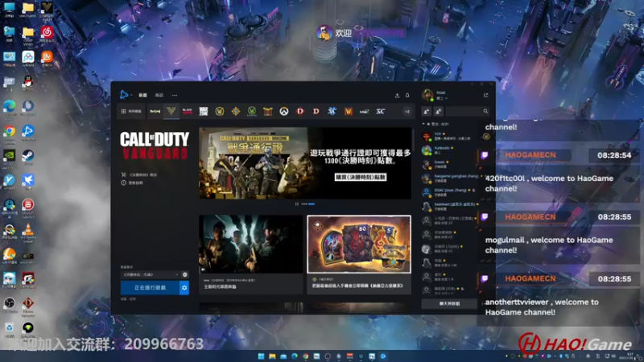Open the QQ penguin desktop shortcut
The image size is (644, 362).
[28, 83]
